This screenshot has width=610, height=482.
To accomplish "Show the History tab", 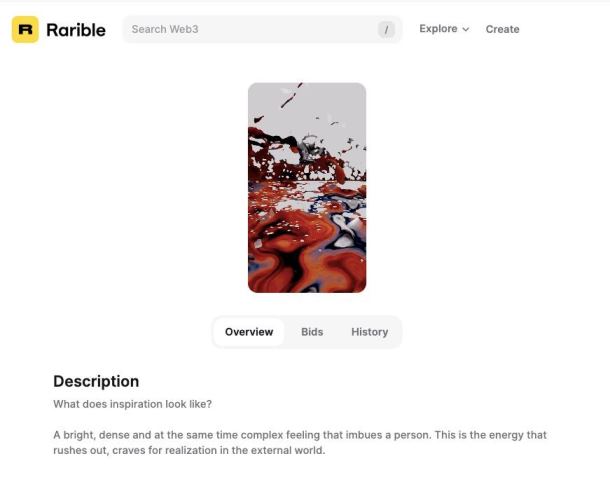I will pos(370,332).
